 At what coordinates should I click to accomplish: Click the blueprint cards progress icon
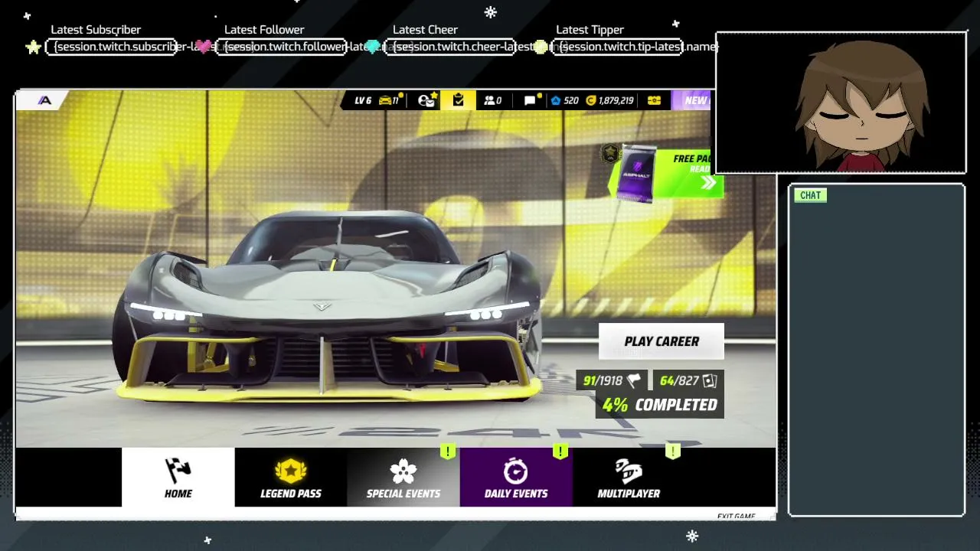[x=709, y=381]
